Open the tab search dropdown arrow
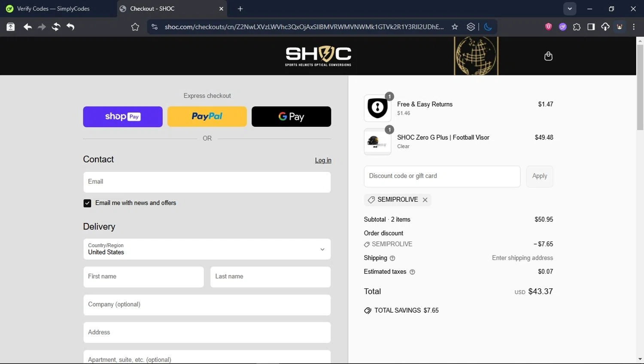The height and width of the screenshot is (364, 644). coord(570,9)
